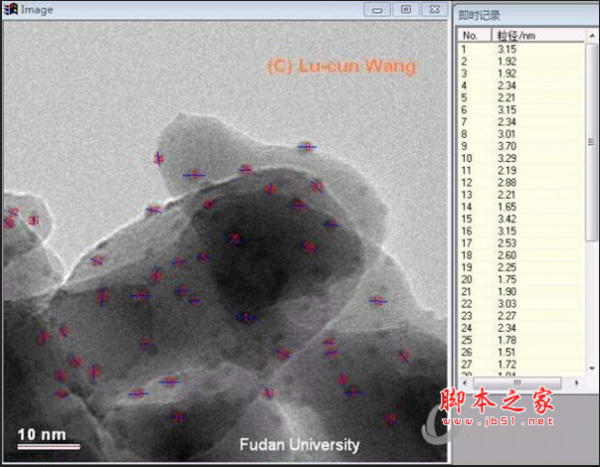Click the list's scroll down arrow
This screenshot has height=467, width=600.
[592, 368]
